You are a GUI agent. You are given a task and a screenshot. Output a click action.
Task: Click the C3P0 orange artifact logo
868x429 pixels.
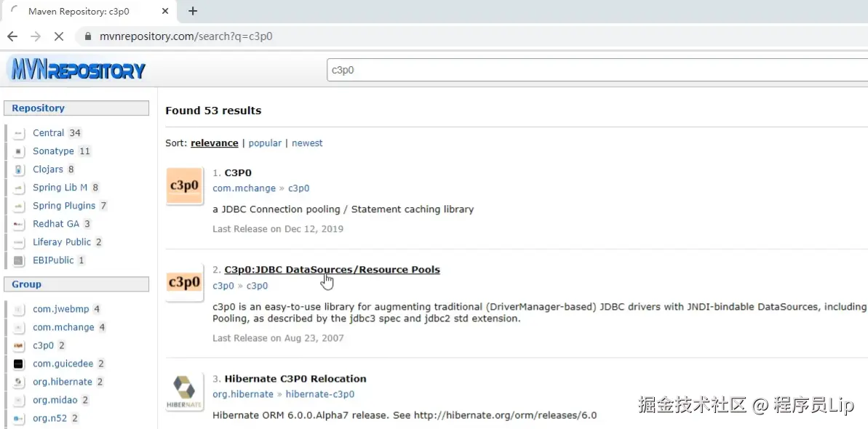184,186
